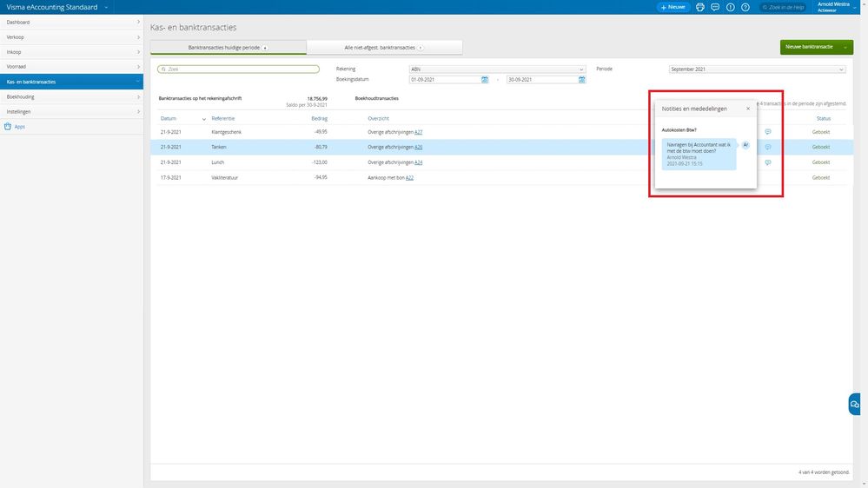Screen dimensions: 868x488
Task: Switch to Alle niet-afgest. banktransacties tab
Action: click(384, 47)
